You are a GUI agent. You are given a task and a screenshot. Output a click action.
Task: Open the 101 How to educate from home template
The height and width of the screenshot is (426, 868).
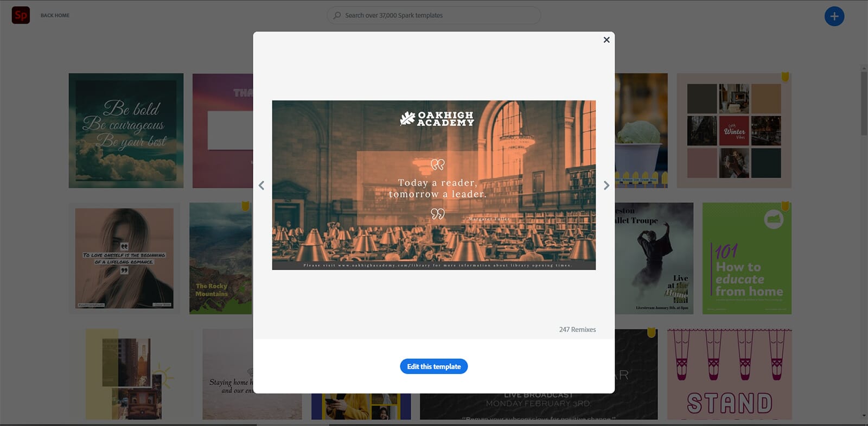[x=747, y=258]
